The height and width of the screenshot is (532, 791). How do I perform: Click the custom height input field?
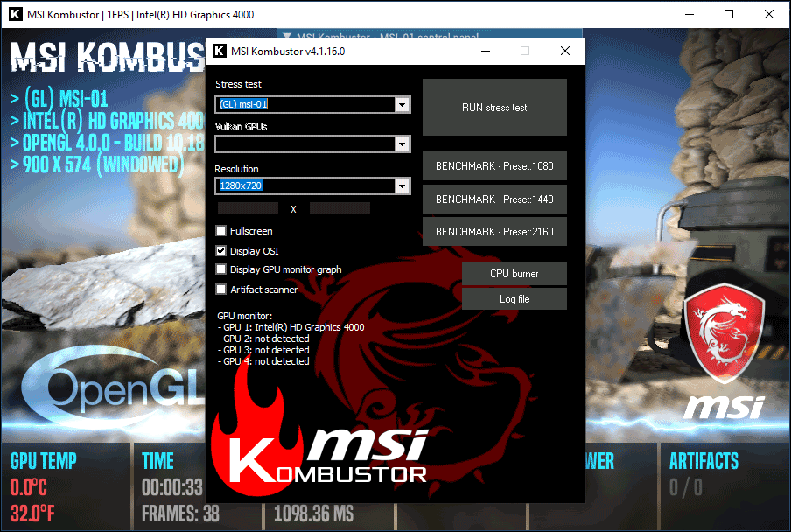pyautogui.click(x=339, y=208)
